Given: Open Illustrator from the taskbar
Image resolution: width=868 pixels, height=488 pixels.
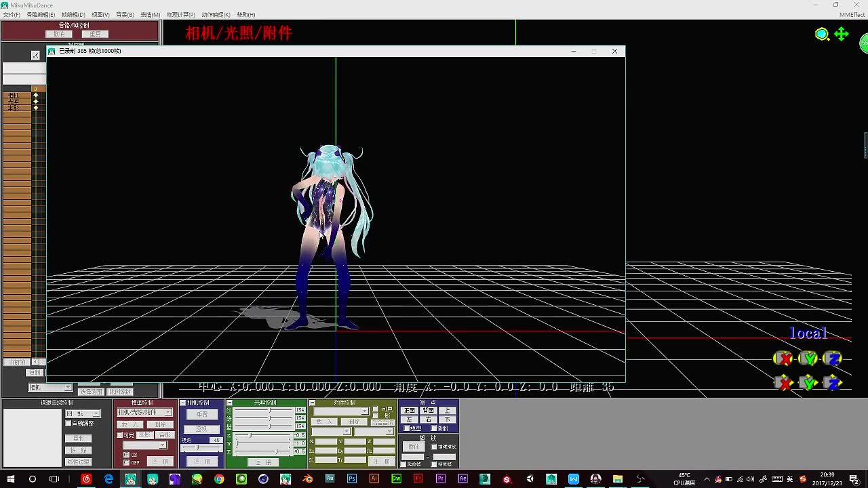Looking at the screenshot, I should (x=374, y=479).
